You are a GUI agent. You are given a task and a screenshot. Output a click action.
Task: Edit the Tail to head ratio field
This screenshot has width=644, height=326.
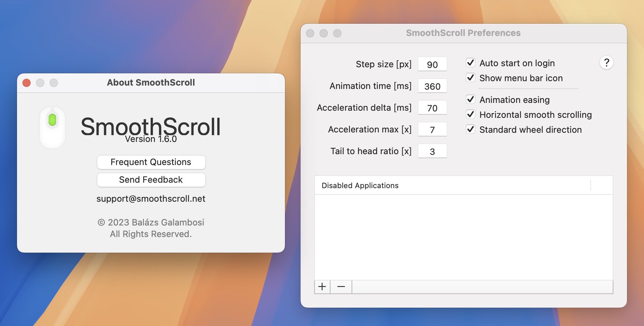(432, 151)
